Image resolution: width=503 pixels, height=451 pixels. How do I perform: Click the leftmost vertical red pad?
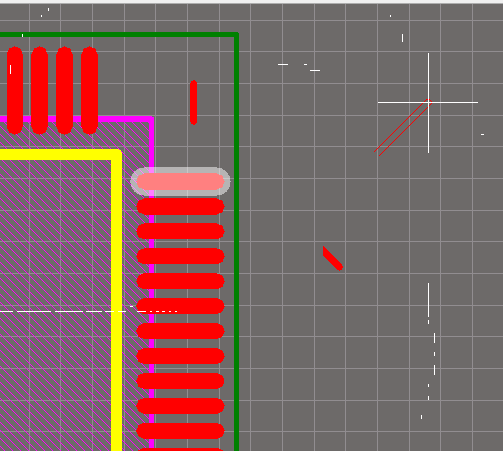15,90
